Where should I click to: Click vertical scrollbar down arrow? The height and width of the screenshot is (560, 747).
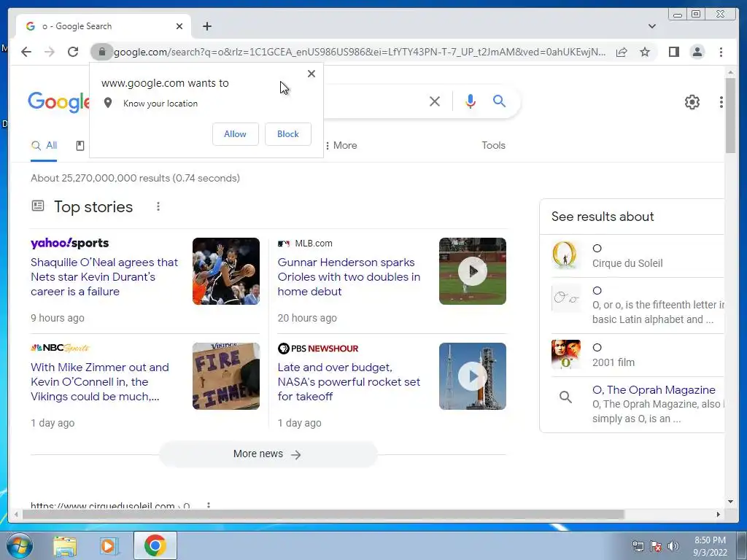point(730,502)
